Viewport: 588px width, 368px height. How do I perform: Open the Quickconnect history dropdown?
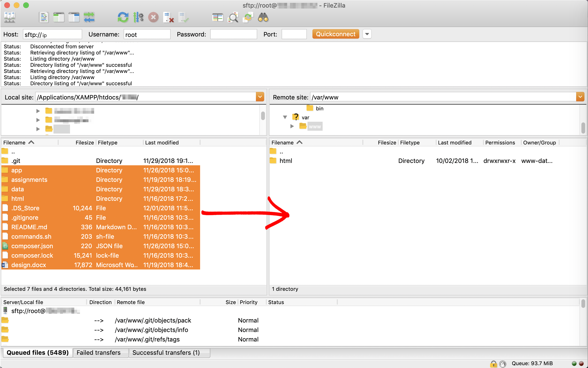click(x=367, y=34)
